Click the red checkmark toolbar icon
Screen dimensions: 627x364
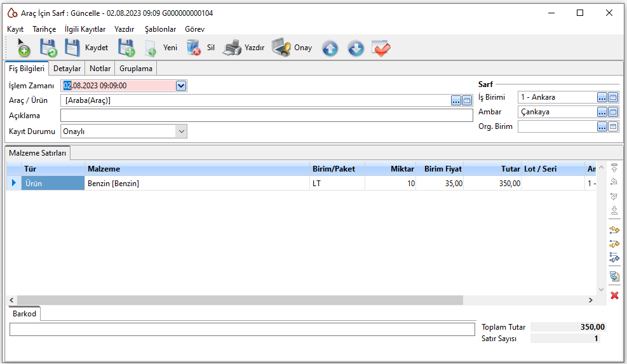pos(381,48)
